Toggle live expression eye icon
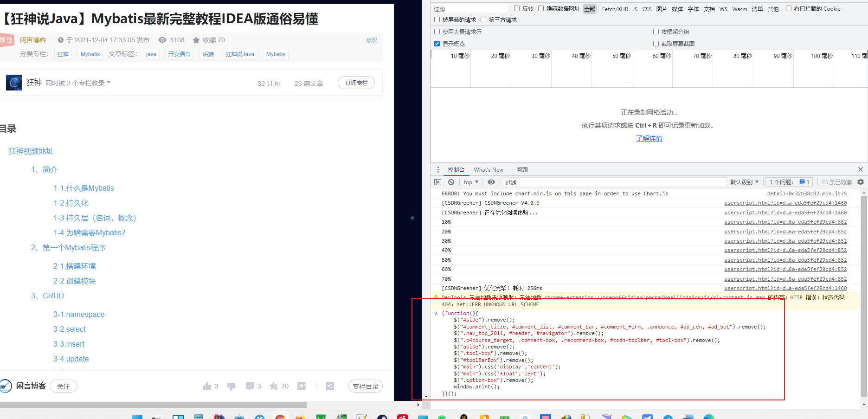 491,182
